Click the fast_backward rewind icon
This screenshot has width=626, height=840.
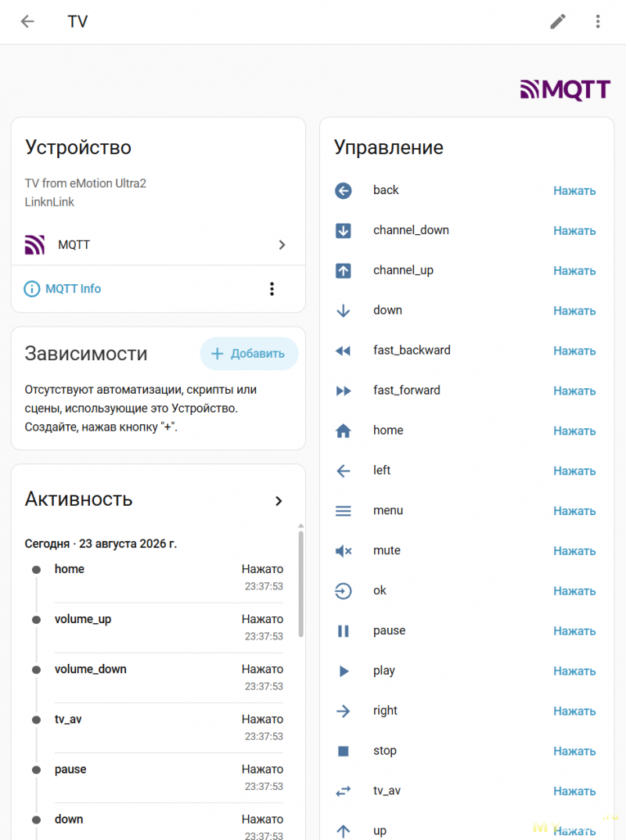[344, 351]
